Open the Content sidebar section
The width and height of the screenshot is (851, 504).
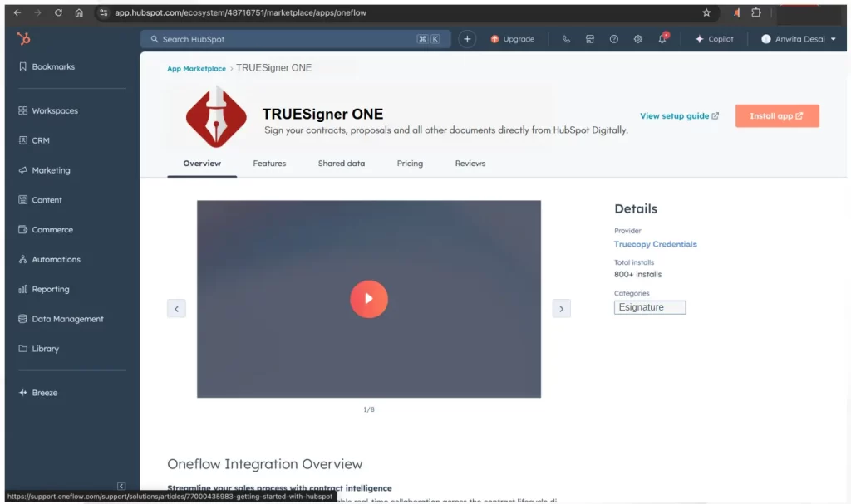40,200
